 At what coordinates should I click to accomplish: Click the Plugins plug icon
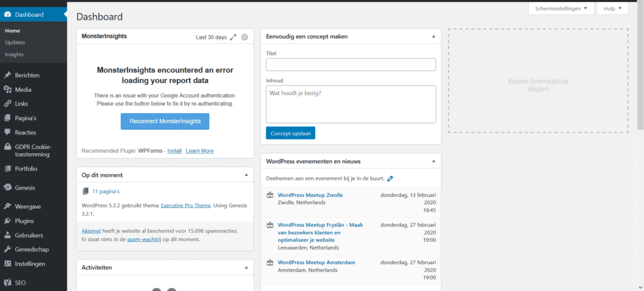tap(8, 221)
